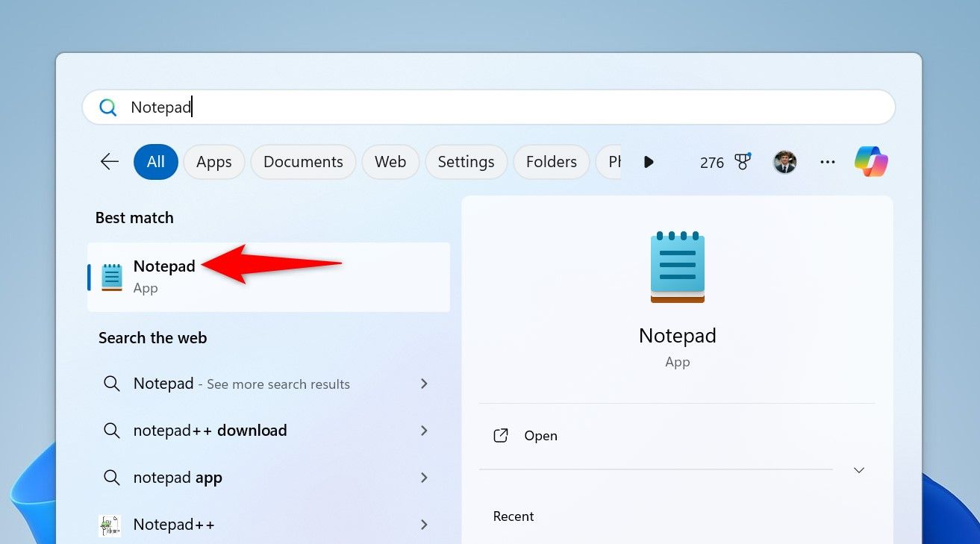
Task: Click the 'Best match' heading
Action: (x=134, y=218)
